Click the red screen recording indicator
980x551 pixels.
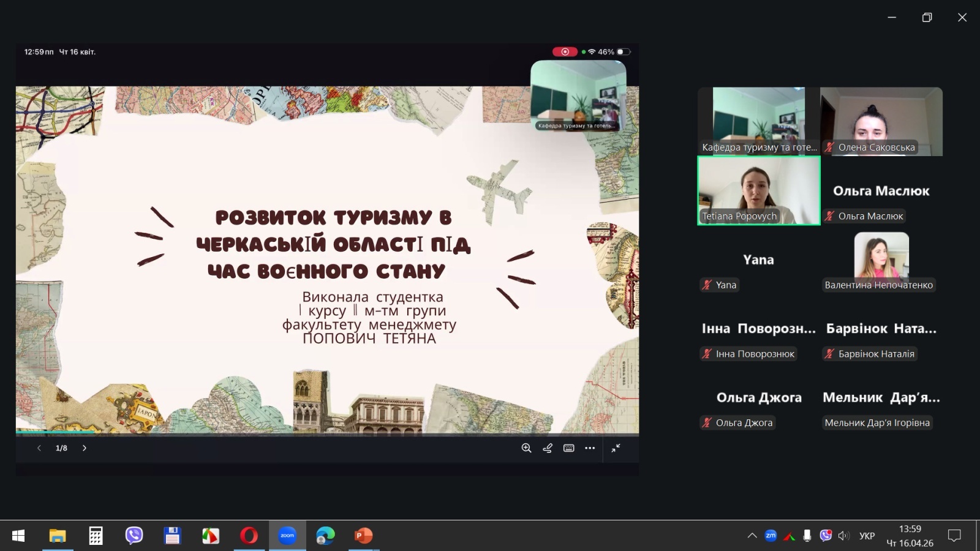564,52
